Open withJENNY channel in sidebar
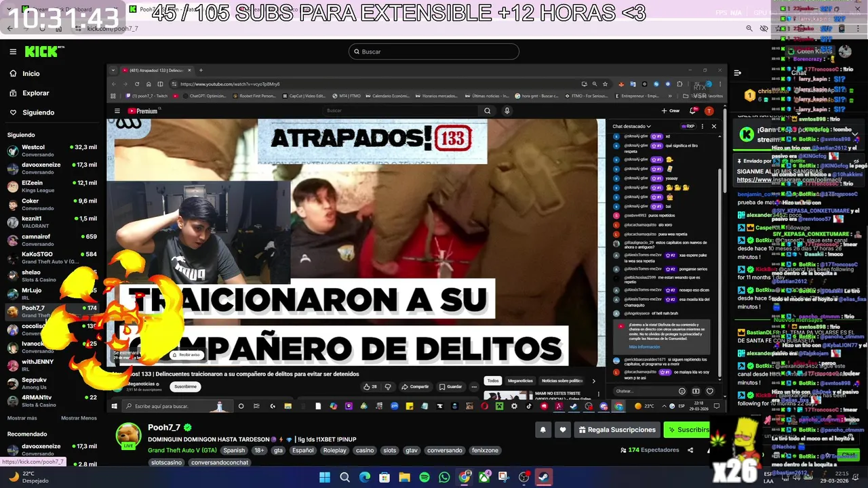 pos(52,365)
